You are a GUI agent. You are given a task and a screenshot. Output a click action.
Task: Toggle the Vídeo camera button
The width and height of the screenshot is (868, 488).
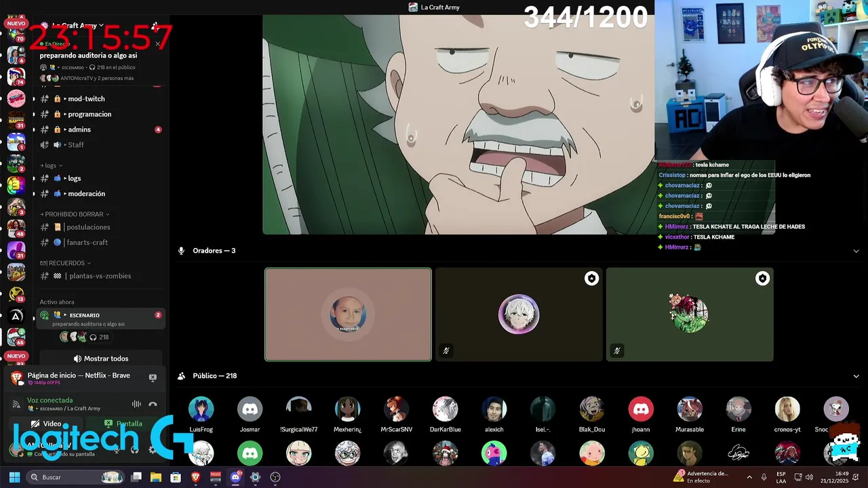pyautogui.click(x=46, y=424)
